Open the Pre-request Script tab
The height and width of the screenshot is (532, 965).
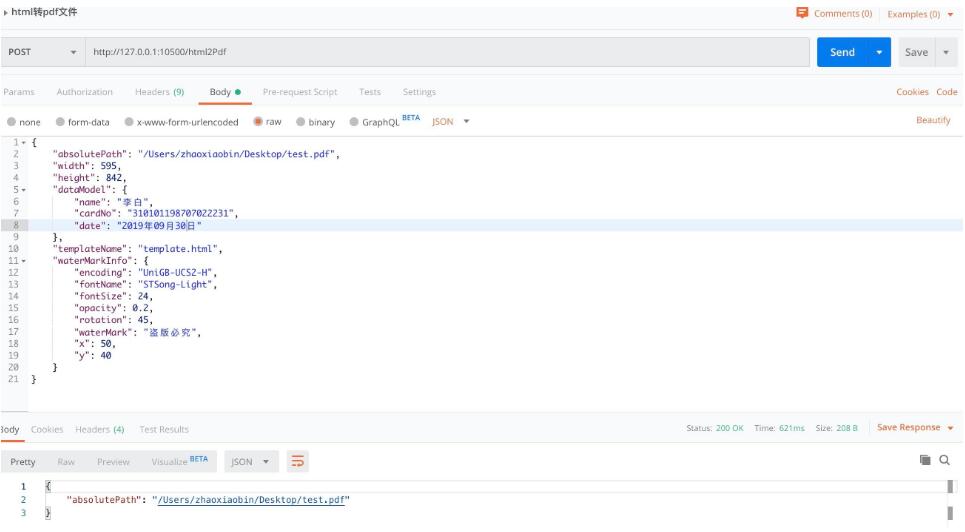[300, 92]
